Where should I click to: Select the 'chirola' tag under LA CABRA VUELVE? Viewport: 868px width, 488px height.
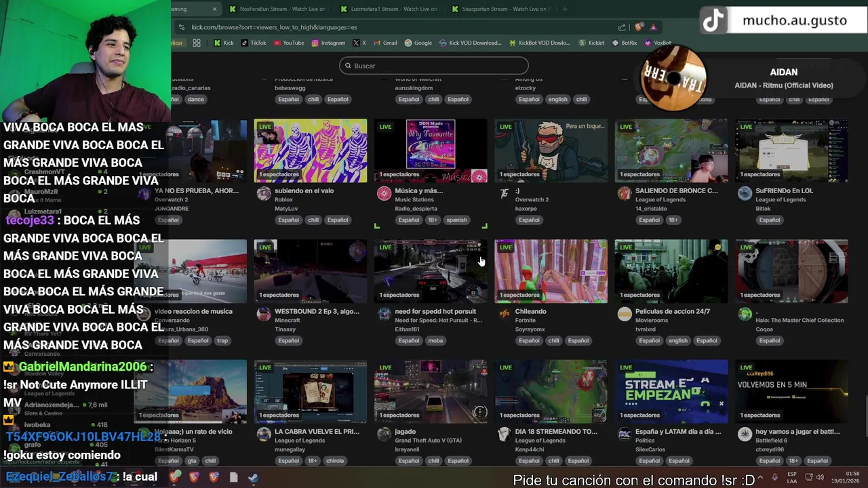(336, 461)
